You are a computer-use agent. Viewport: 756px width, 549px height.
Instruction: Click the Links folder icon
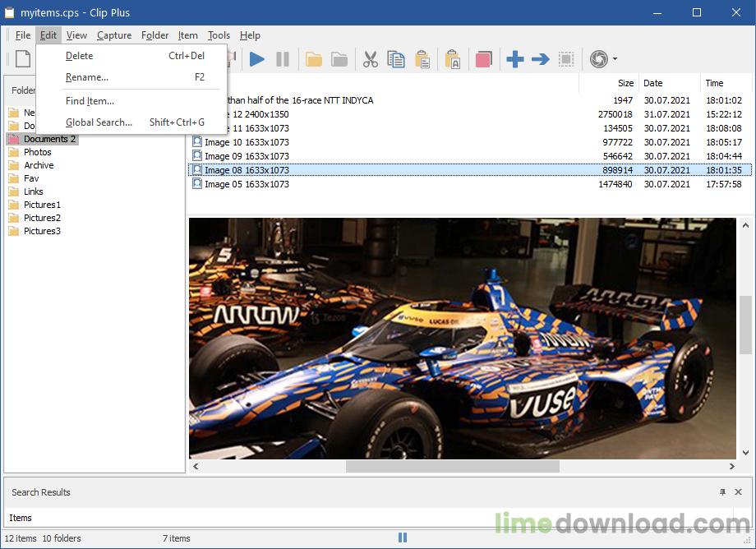(x=14, y=191)
